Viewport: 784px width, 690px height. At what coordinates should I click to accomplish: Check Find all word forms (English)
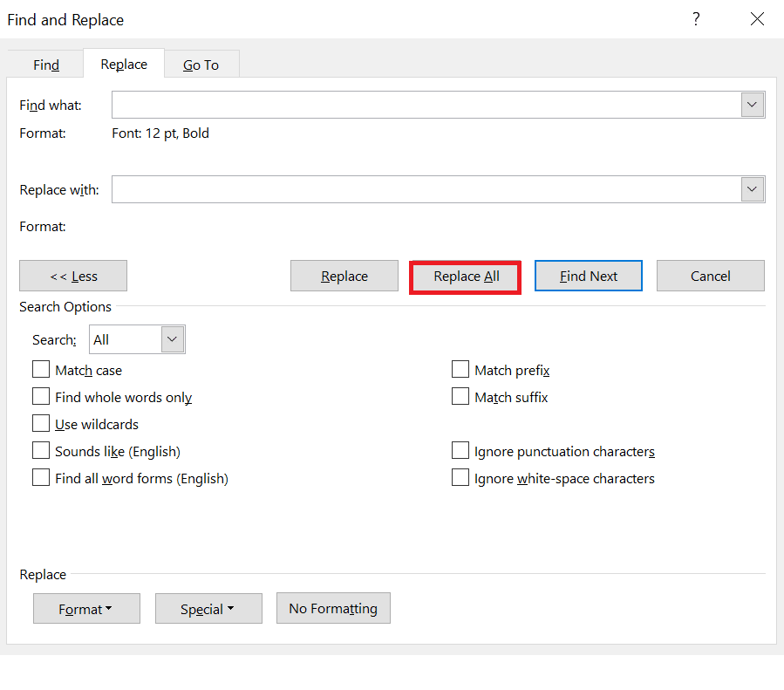(x=41, y=477)
